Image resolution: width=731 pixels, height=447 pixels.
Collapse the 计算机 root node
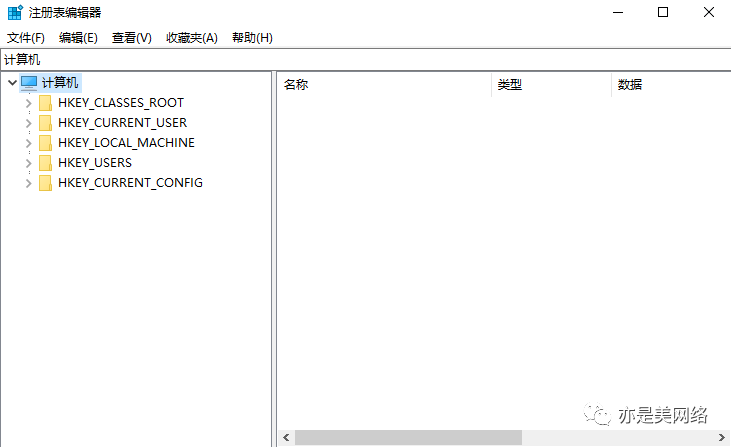pos(13,83)
